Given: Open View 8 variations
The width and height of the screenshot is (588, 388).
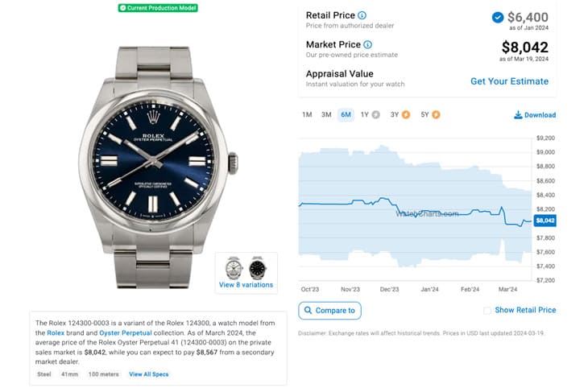Looking at the screenshot, I should pos(246,285).
